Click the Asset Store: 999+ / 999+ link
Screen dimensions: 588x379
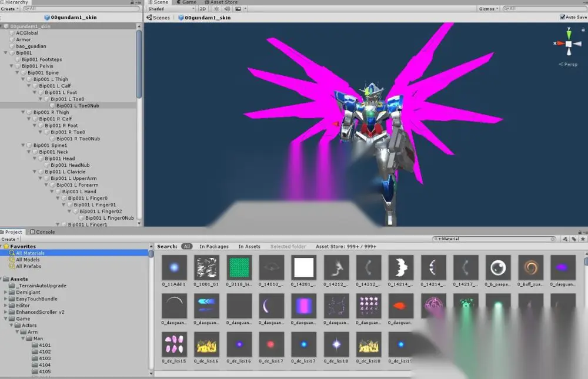pyautogui.click(x=346, y=246)
